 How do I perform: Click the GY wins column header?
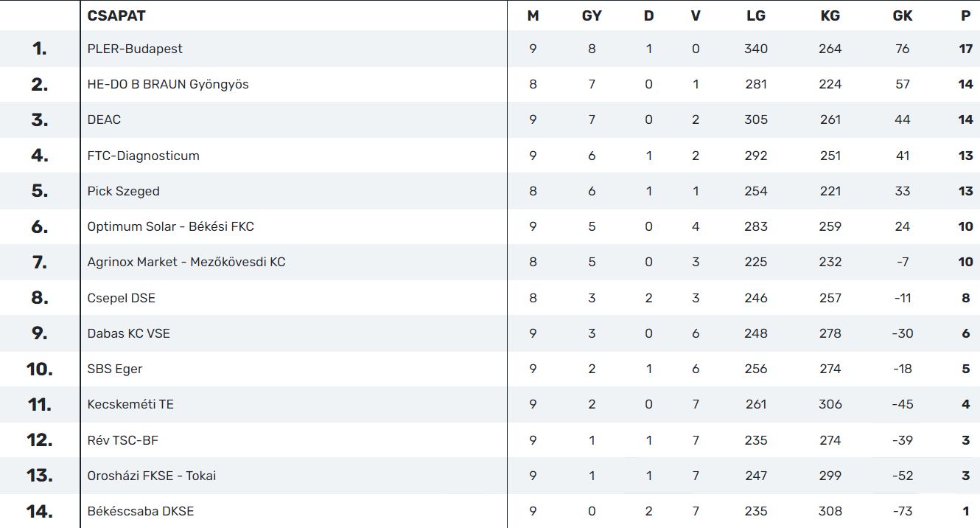pyautogui.click(x=592, y=15)
